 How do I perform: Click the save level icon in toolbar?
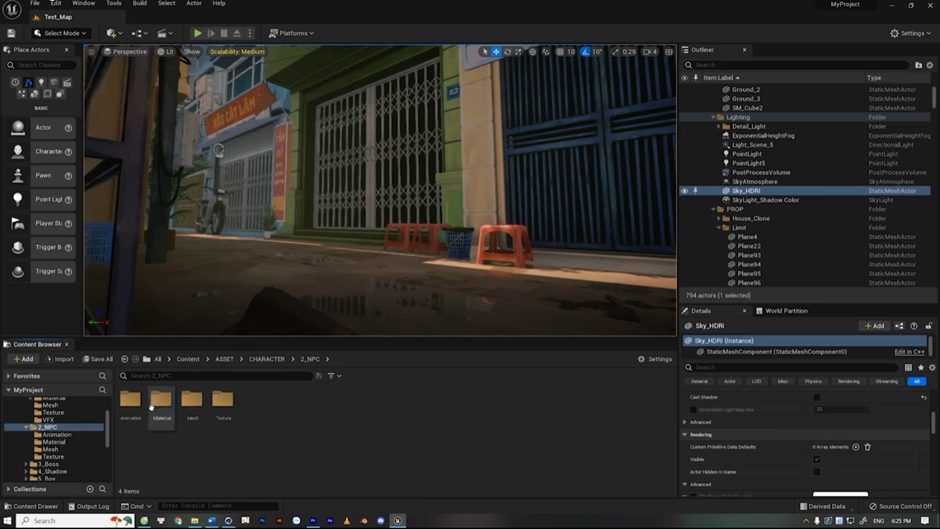(12, 33)
